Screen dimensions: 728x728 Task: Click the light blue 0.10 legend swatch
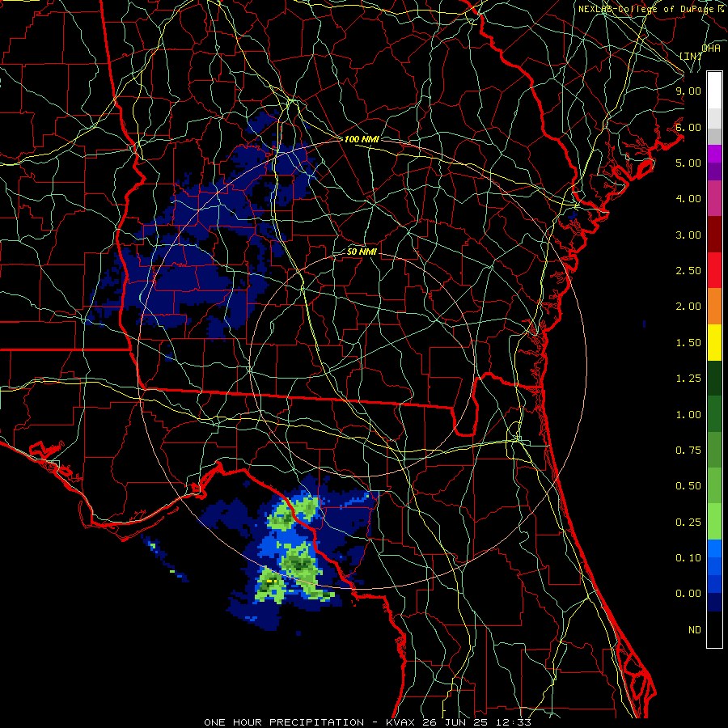(x=714, y=548)
